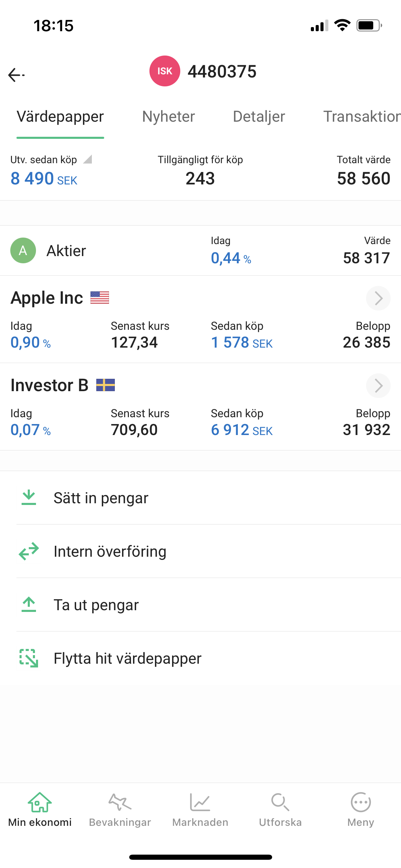
Task: Open the Meny dots icon
Action: tap(361, 802)
